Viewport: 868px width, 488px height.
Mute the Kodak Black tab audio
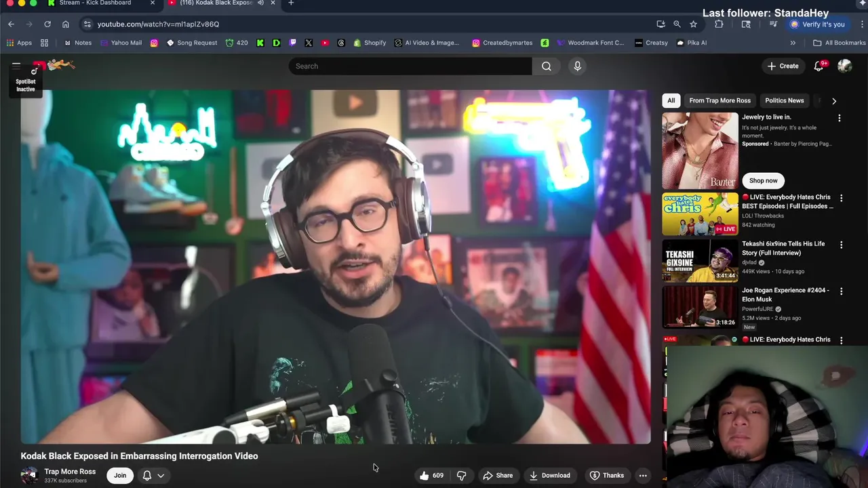click(260, 3)
